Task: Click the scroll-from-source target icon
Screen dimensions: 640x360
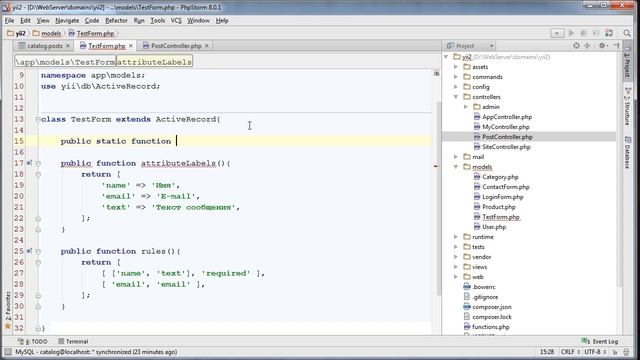Action: tap(576, 46)
